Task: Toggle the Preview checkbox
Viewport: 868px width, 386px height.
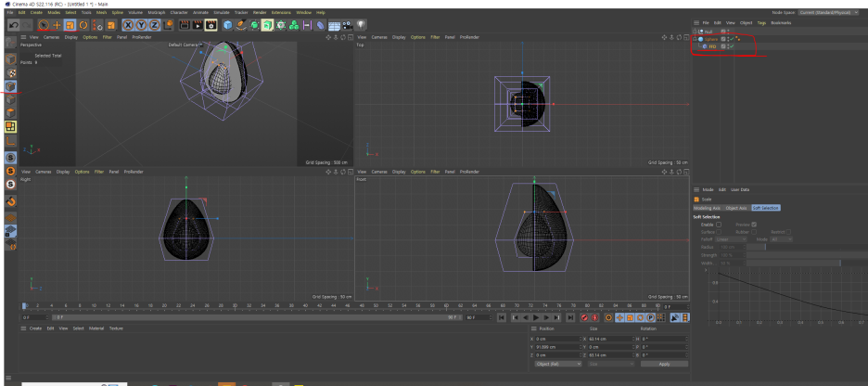Action: point(754,225)
